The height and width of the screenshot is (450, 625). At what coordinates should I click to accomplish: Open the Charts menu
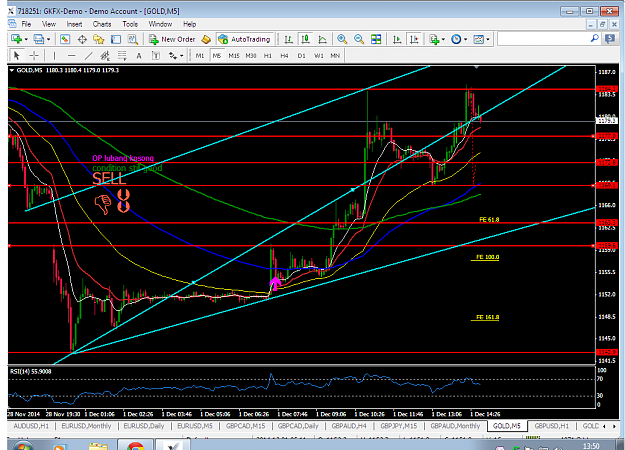click(102, 24)
